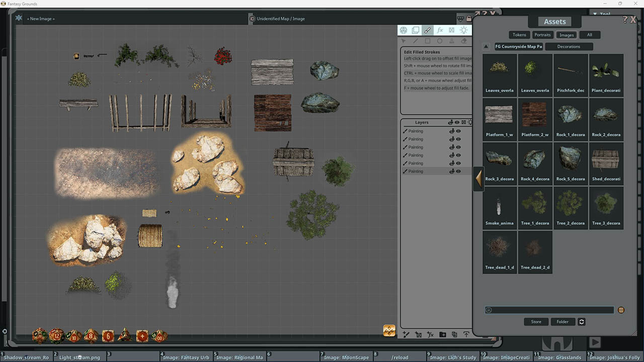Open the FX effects mode in toolbar
644x362 pixels.
click(x=440, y=31)
